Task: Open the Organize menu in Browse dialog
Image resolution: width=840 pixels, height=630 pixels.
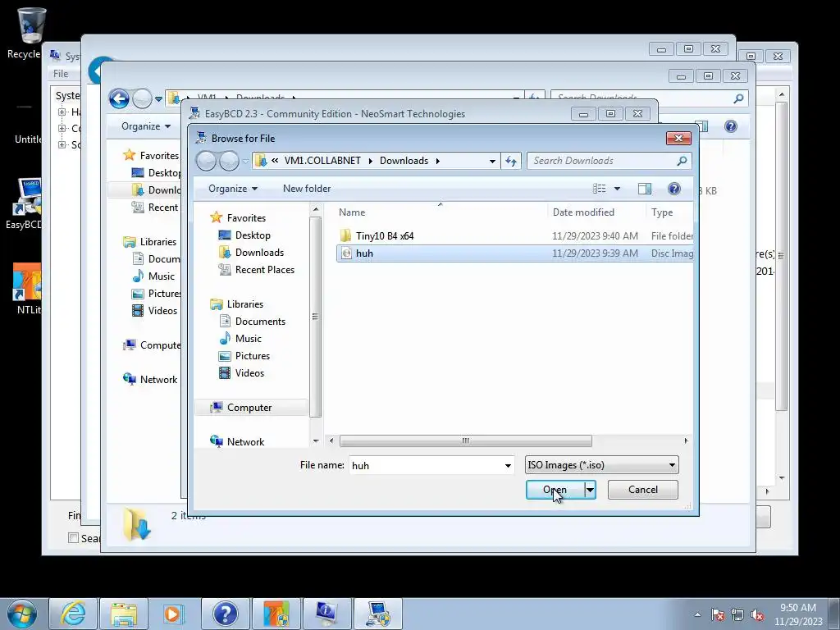Action: pos(233,189)
